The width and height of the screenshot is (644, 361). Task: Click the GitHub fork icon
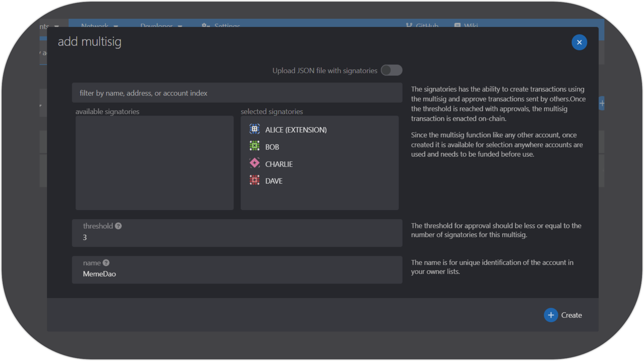point(409,25)
